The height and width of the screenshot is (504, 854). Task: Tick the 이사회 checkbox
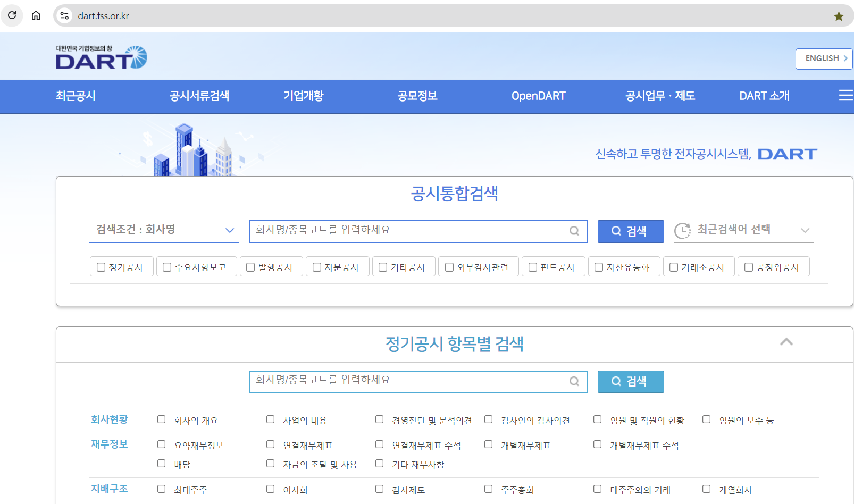271,489
